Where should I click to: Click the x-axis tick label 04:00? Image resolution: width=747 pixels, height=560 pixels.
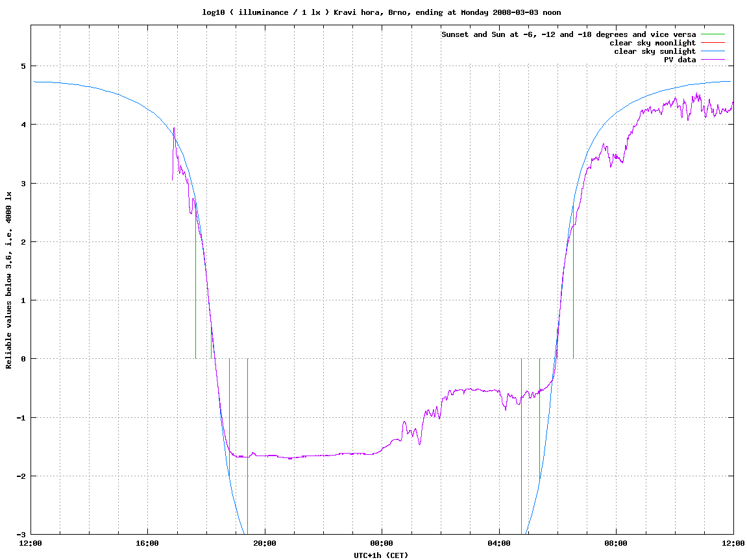tap(499, 543)
